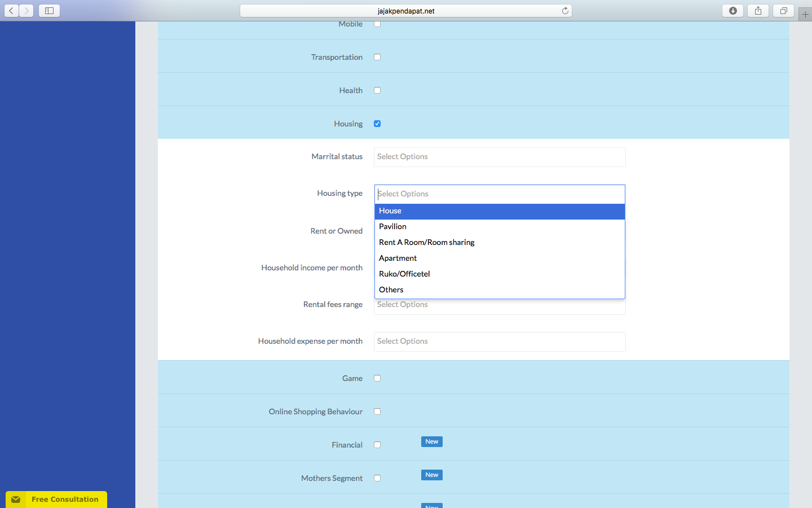Enable the Game checkbox
Viewport: 812px width, 508px height.
click(377, 378)
